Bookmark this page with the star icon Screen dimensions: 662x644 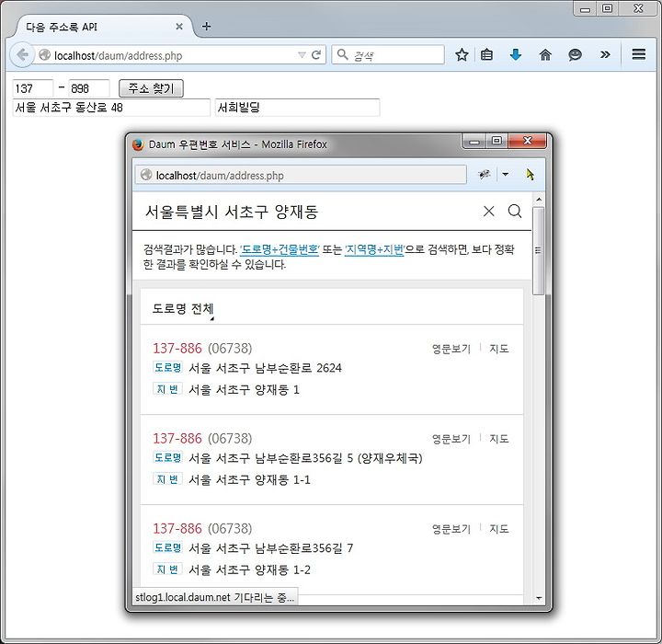(x=462, y=54)
